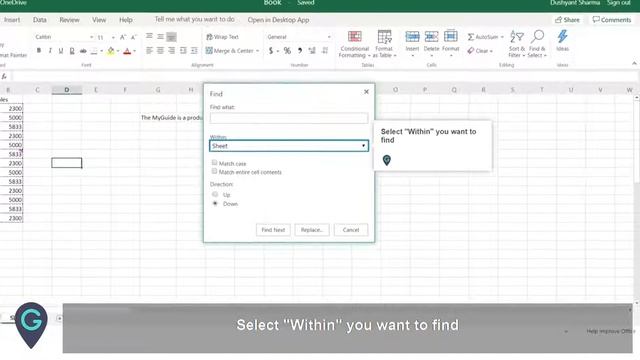Click the Format cells icon
Image resolution: width=640 pixels, height=360 pixels.
pos(451,37)
